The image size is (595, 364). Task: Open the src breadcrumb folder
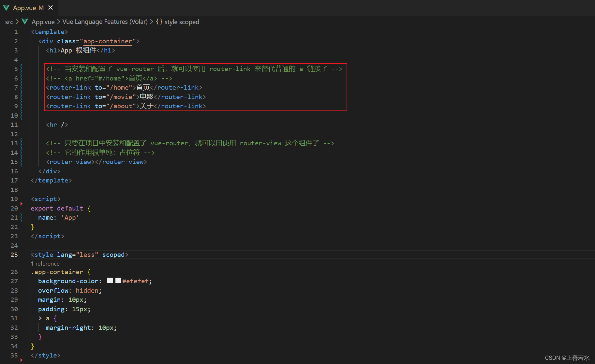[x=9, y=22]
